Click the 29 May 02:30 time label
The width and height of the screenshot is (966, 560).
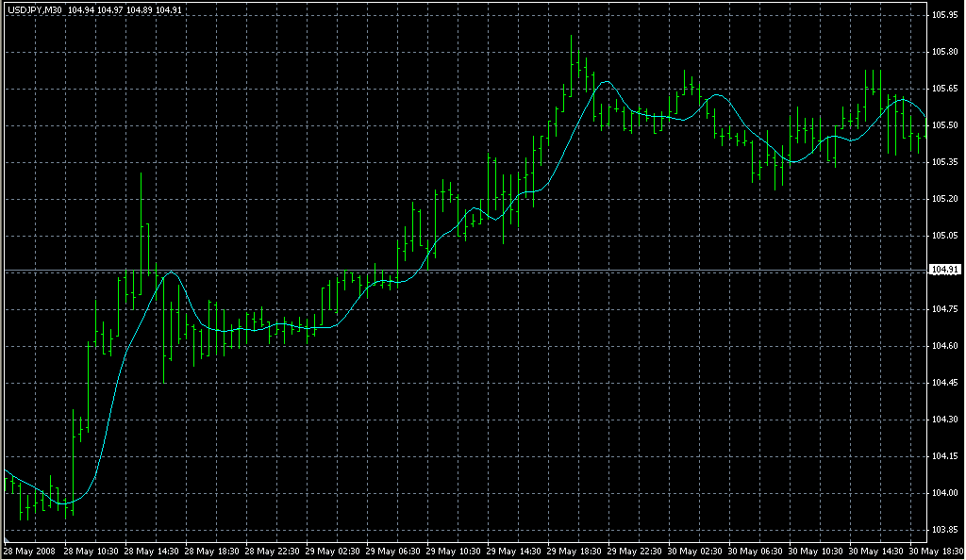pyautogui.click(x=332, y=552)
